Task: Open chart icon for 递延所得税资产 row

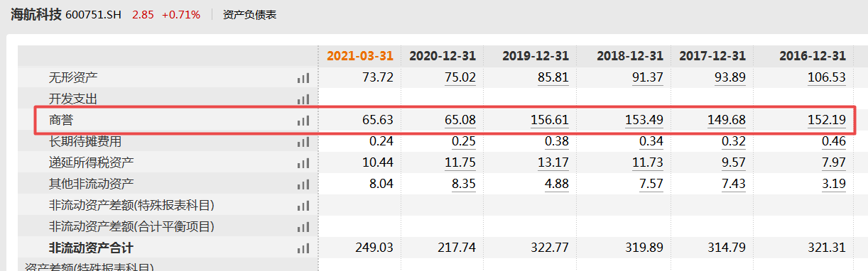Action: coord(303,163)
